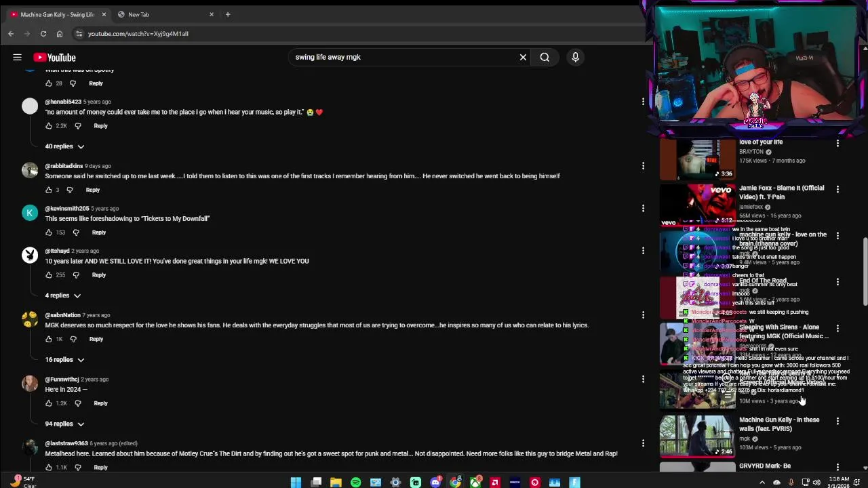Viewport: 868px width, 488px height.
Task: Like the Metalhead comment by @laststraw9363
Action: pyautogui.click(x=48, y=468)
